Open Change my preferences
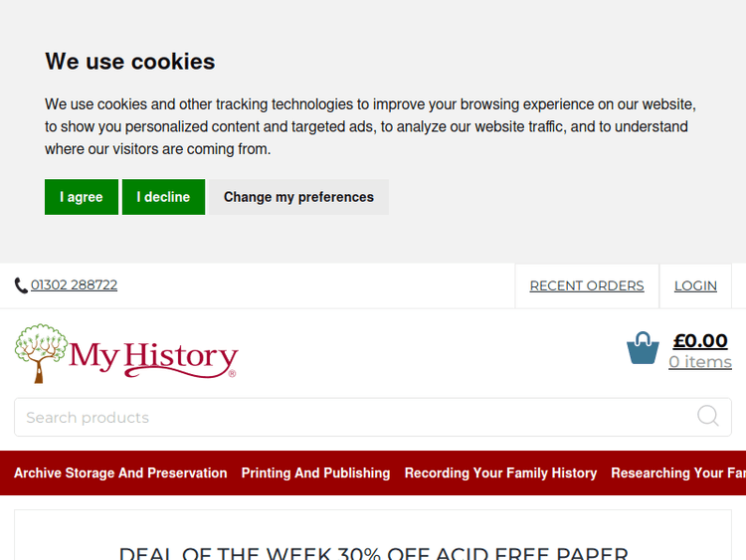The height and width of the screenshot is (560, 746). (x=298, y=197)
